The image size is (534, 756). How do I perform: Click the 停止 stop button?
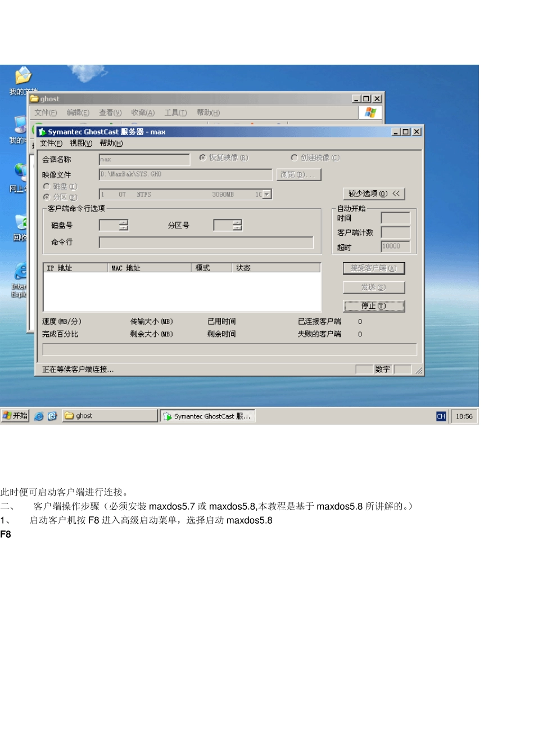coord(374,306)
